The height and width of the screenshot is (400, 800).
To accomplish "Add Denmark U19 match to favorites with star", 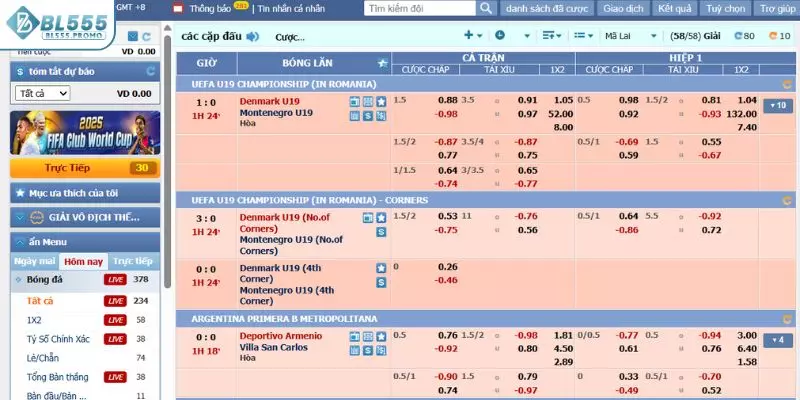I will (381, 102).
